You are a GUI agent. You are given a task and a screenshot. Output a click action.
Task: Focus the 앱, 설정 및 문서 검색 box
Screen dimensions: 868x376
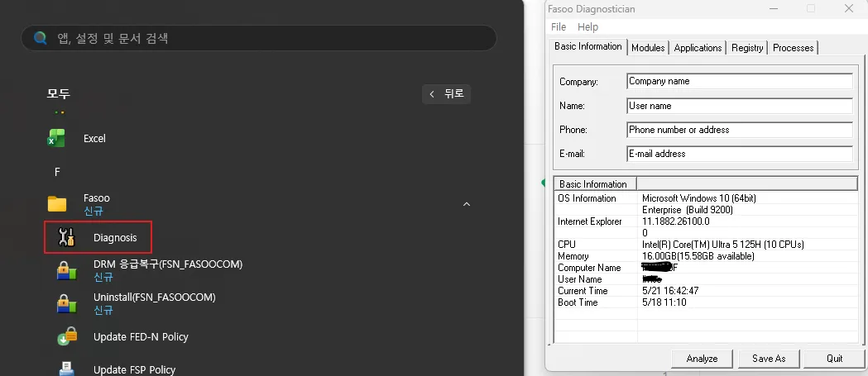[x=258, y=38]
